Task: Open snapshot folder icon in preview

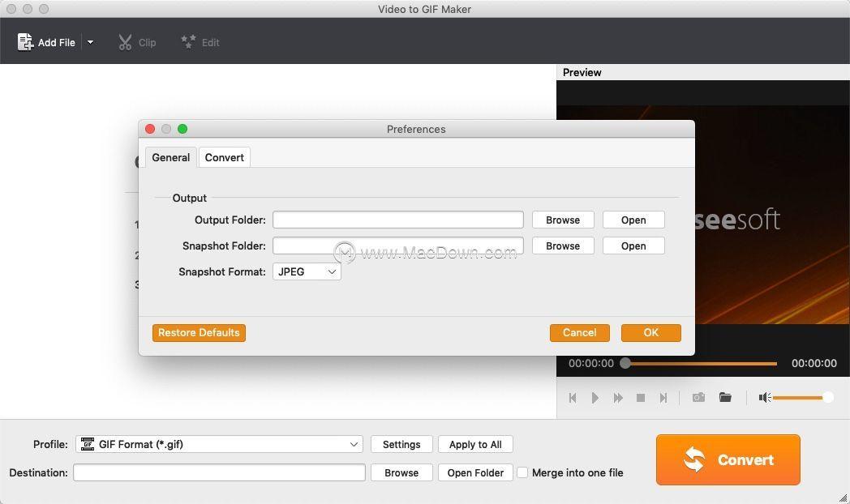Action: pos(725,397)
